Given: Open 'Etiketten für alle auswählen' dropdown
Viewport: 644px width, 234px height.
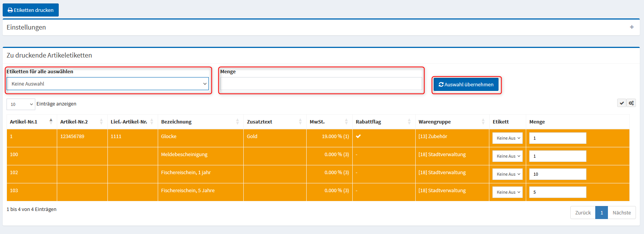Looking at the screenshot, I should [107, 84].
